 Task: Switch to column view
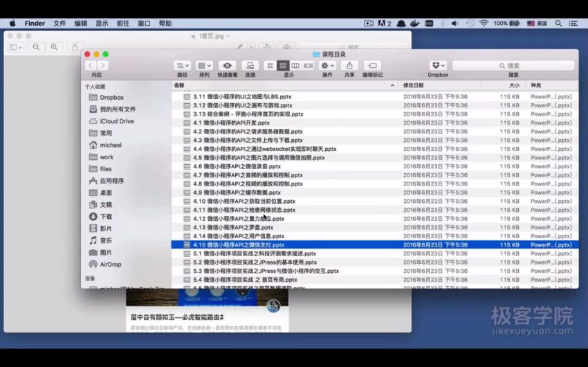point(295,66)
